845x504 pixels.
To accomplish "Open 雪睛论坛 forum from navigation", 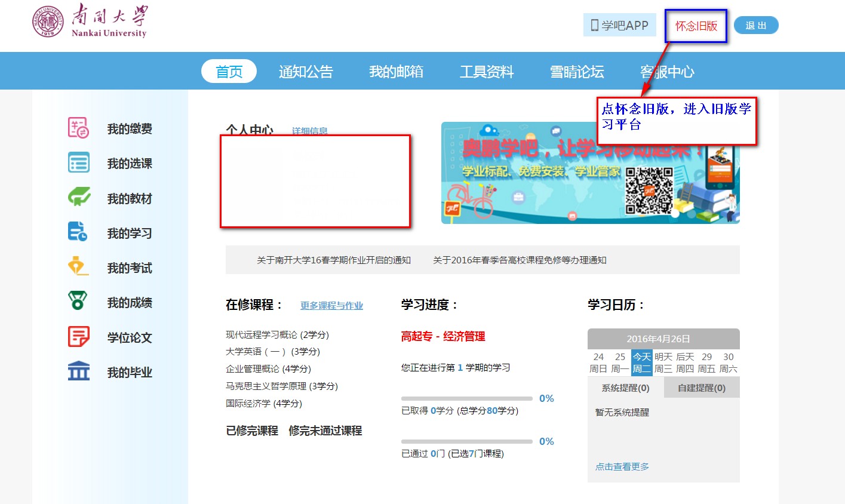I will tap(577, 72).
